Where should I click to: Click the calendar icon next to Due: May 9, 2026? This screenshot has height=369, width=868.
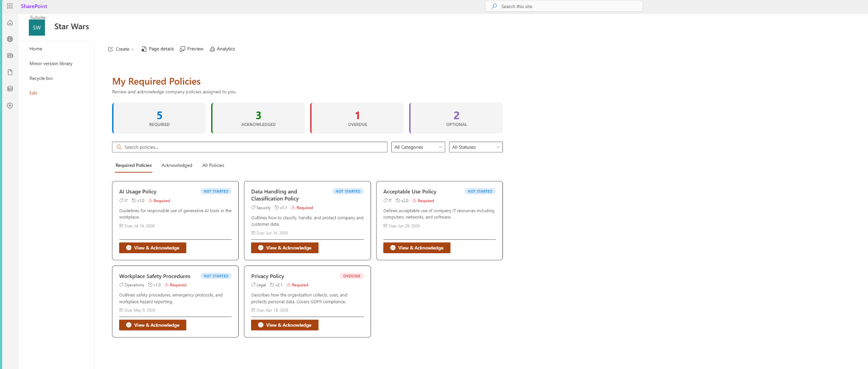pyautogui.click(x=121, y=310)
